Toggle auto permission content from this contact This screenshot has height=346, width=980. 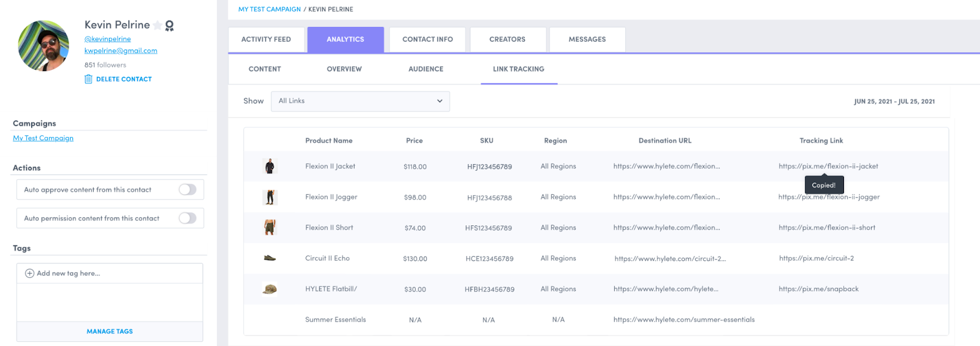[x=187, y=218]
